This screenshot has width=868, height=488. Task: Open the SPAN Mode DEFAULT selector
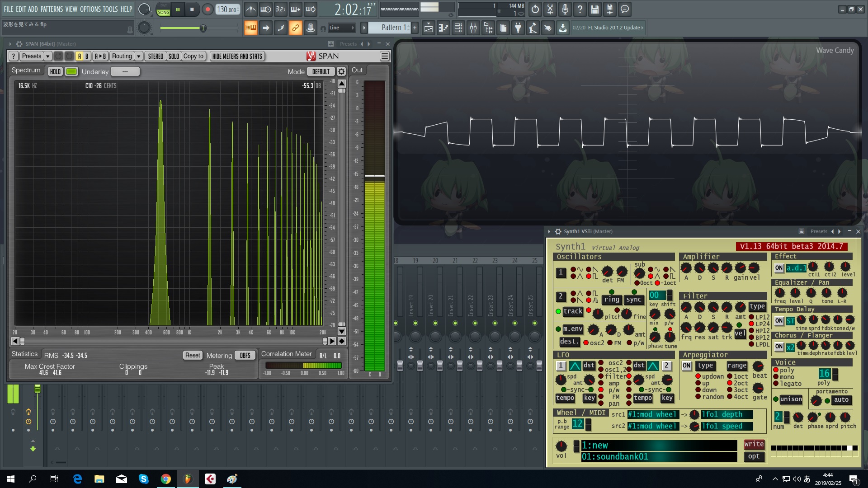(x=321, y=71)
